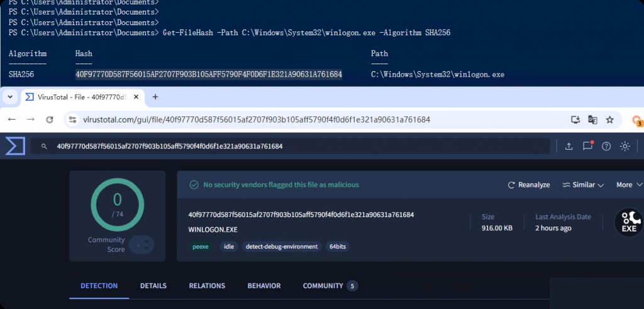Click the translate page icon
The height and width of the screenshot is (309, 644).
coord(592,120)
